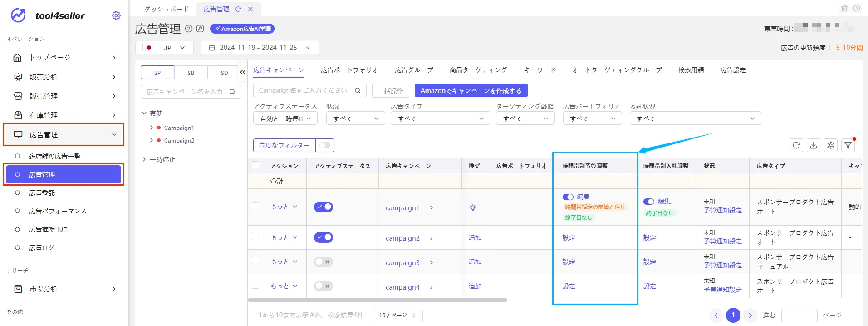
Task: Open the ダッシュボード tab
Action: click(167, 9)
